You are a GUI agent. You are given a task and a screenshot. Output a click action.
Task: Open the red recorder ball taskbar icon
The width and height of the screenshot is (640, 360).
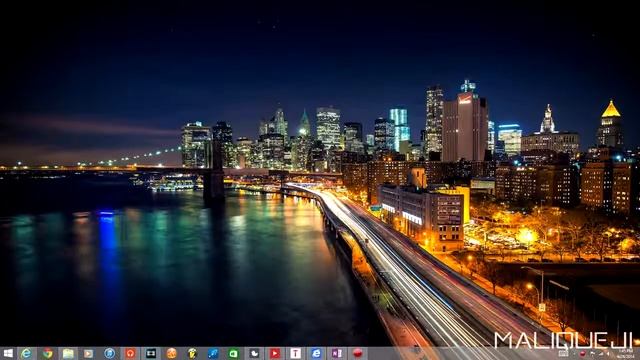tap(358, 353)
